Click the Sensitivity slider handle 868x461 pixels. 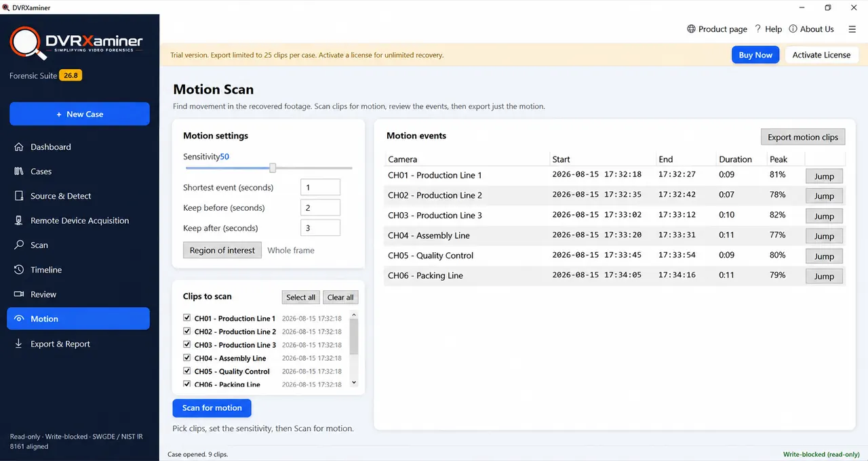273,168
